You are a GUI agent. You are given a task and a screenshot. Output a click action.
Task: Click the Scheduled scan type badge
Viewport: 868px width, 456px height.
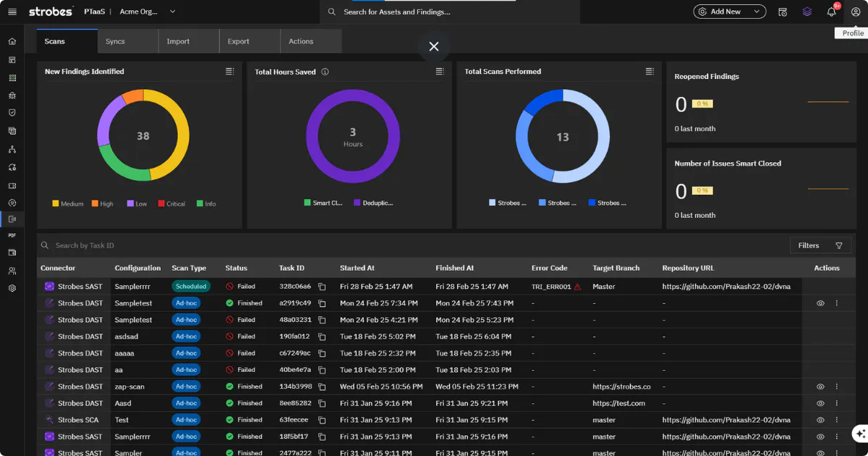click(191, 287)
